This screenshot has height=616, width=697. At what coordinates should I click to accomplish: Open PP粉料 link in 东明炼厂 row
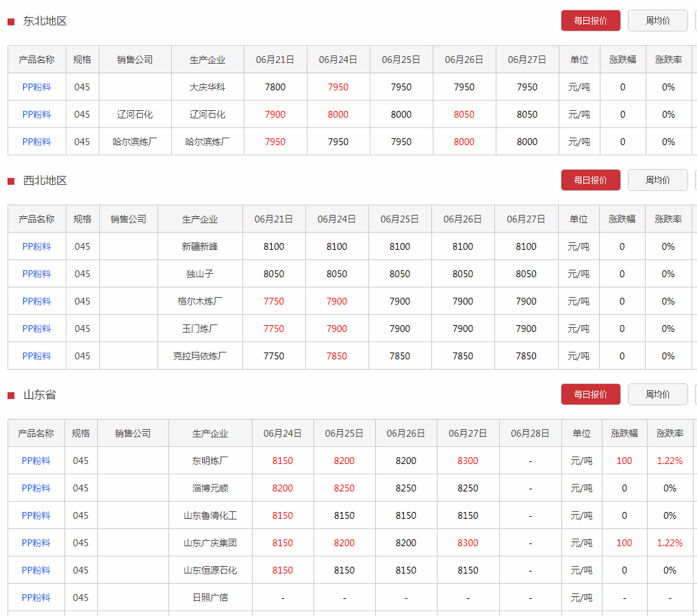pyautogui.click(x=36, y=461)
